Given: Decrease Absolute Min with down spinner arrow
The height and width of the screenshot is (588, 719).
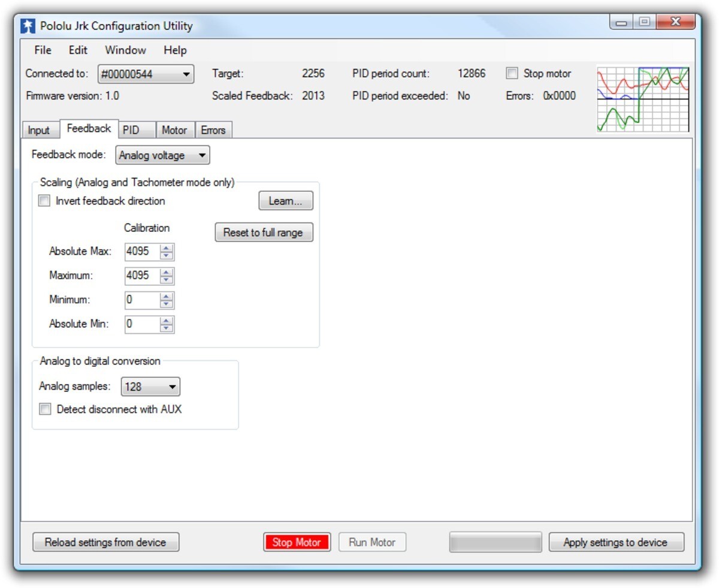Looking at the screenshot, I should click(167, 328).
